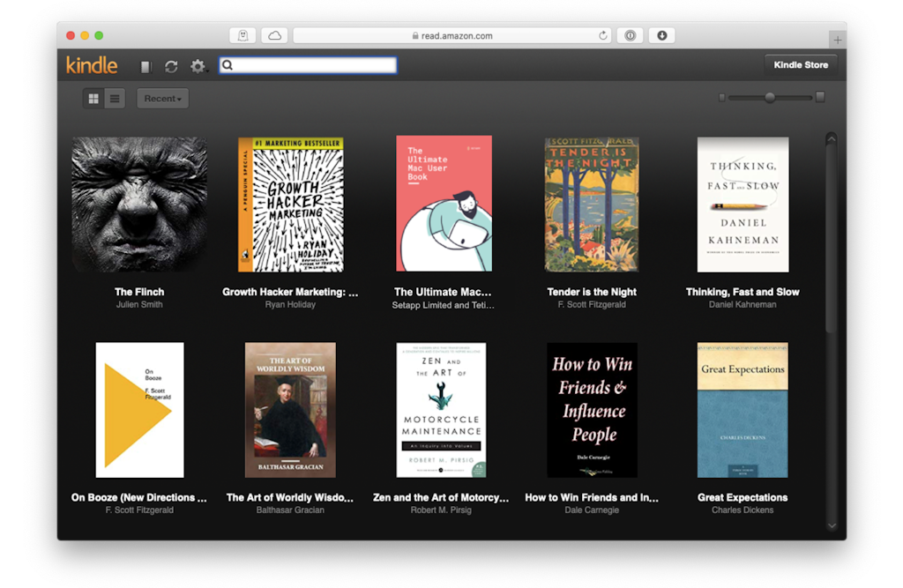This screenshot has height=588, width=903.
Task: Select the search magnifier icon
Action: [x=228, y=64]
